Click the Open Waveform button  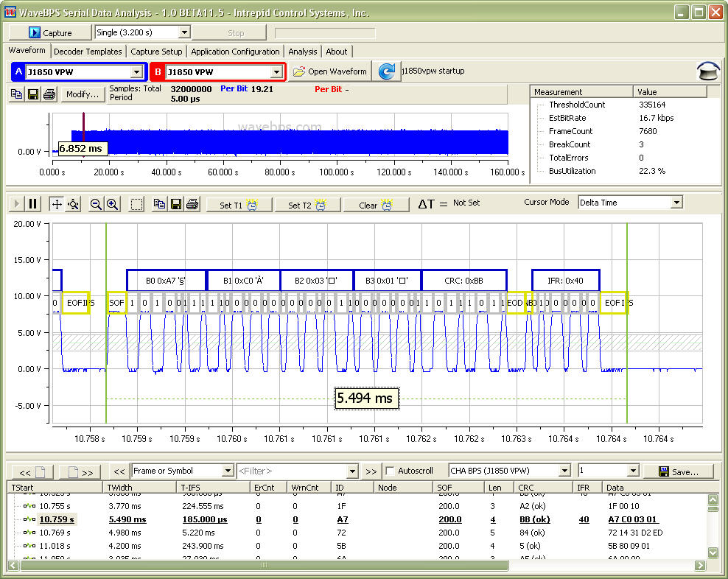pos(330,71)
